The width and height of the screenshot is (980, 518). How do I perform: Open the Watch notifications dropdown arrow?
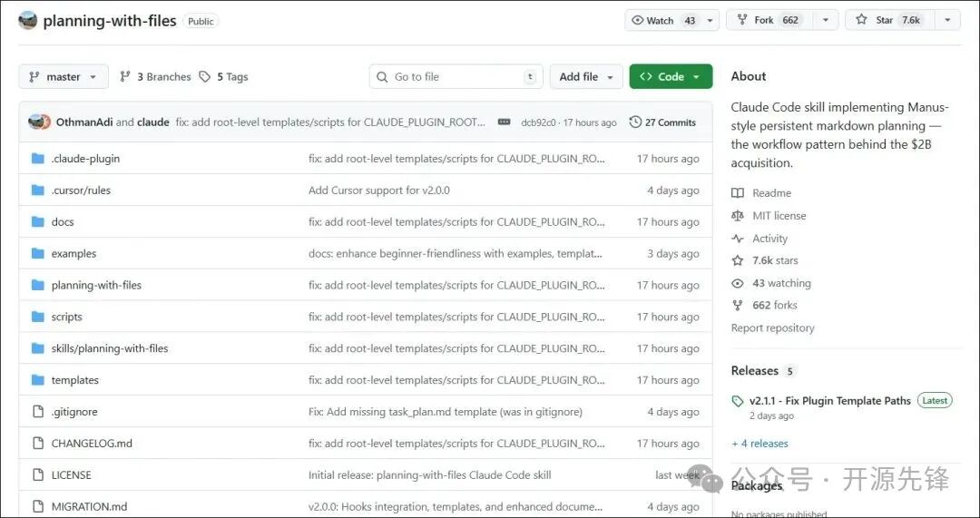710,20
